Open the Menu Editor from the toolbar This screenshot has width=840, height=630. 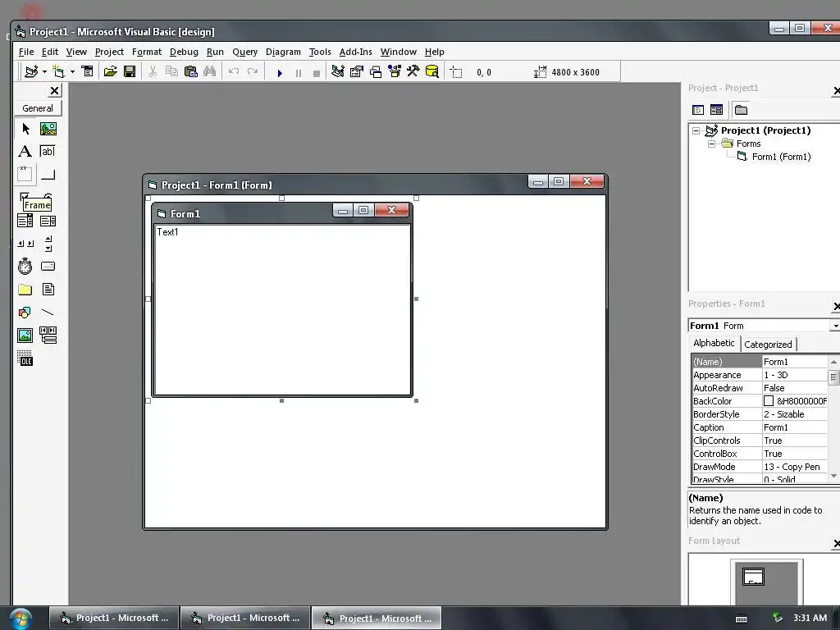[x=87, y=71]
